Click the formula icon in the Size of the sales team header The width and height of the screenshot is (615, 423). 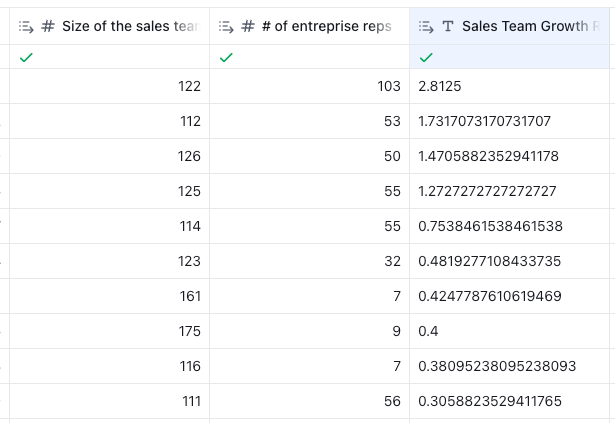[27, 27]
